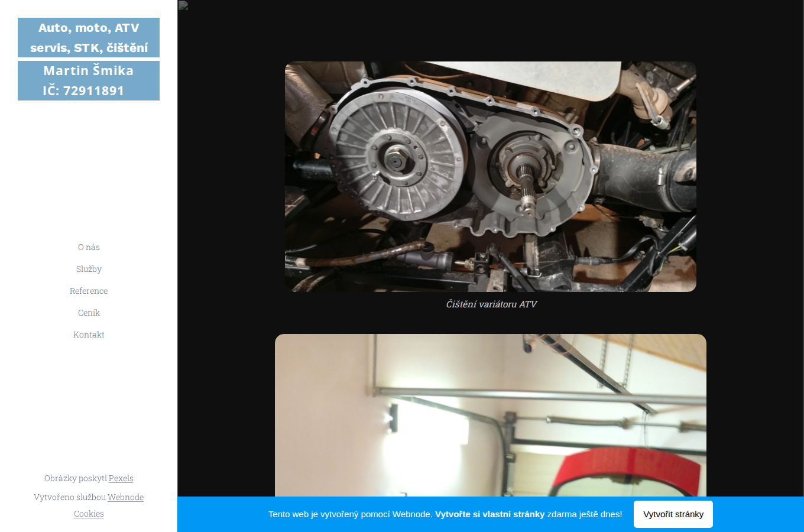Open the 'O nás' menu page
Image resolution: width=804 pixels, height=532 pixels.
tap(89, 247)
